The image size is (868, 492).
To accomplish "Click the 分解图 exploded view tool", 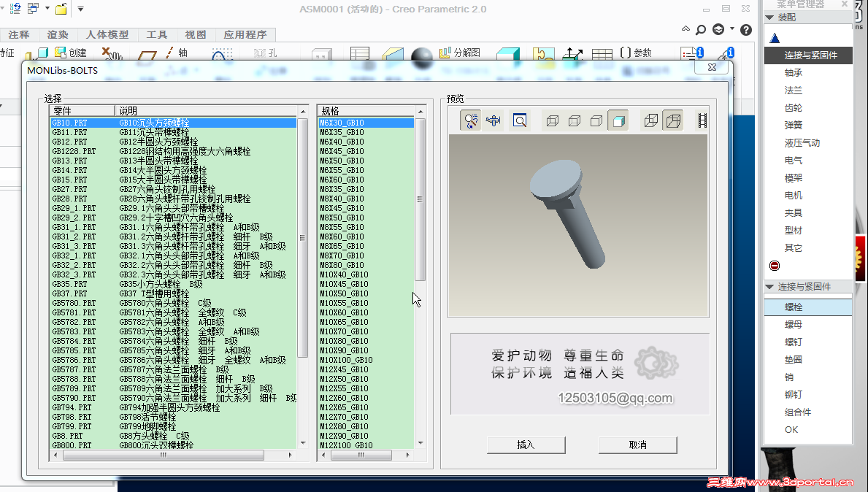I will coord(459,53).
